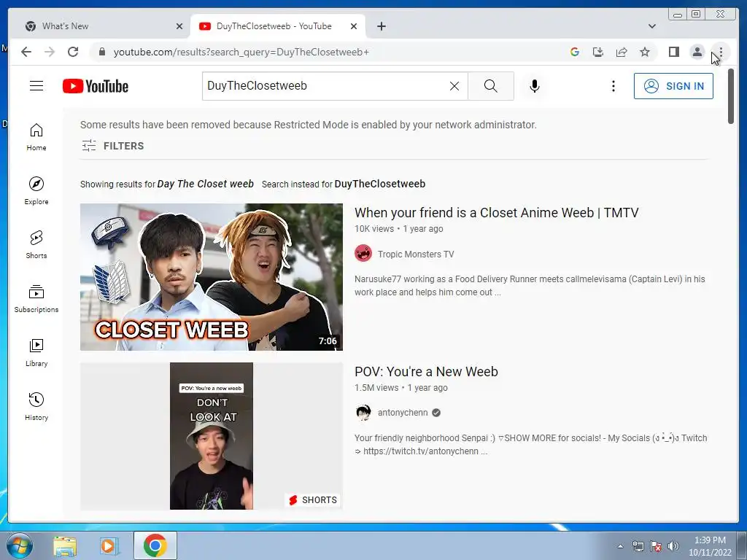Open POV: You're a New Weeb title
The height and width of the screenshot is (560, 747).
pos(426,371)
